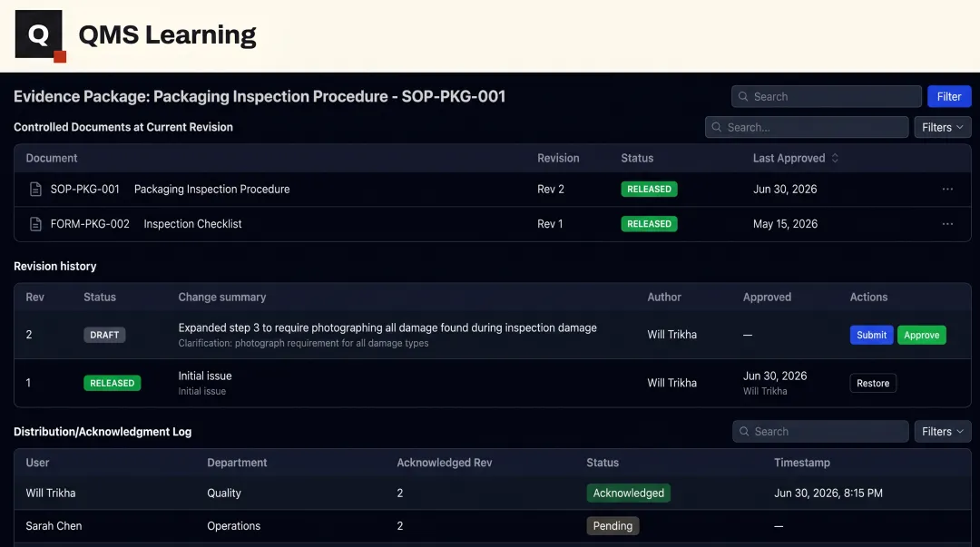Click the Document column header
Image resolution: width=980 pixels, height=547 pixels.
tap(52, 158)
